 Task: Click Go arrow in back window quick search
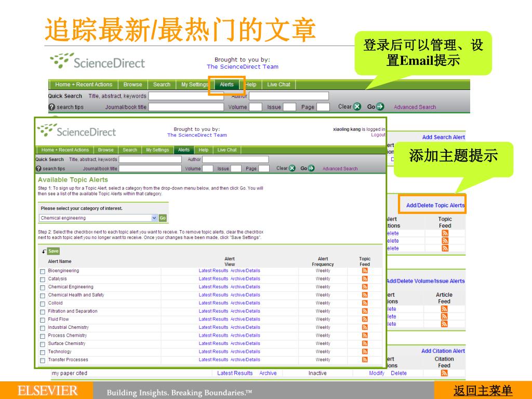click(380, 107)
